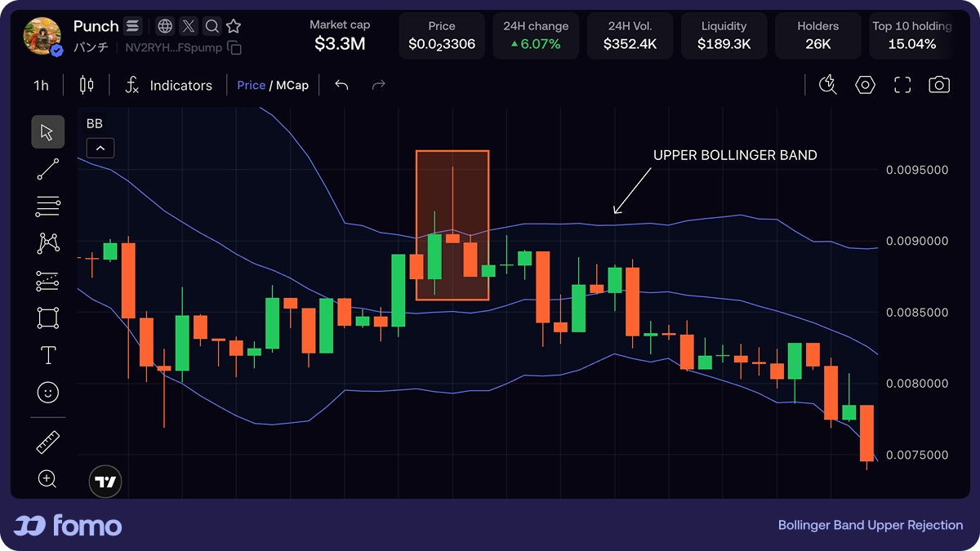Open the Holders 26K card
Image resolution: width=980 pixels, height=551 pixels.
tap(817, 36)
